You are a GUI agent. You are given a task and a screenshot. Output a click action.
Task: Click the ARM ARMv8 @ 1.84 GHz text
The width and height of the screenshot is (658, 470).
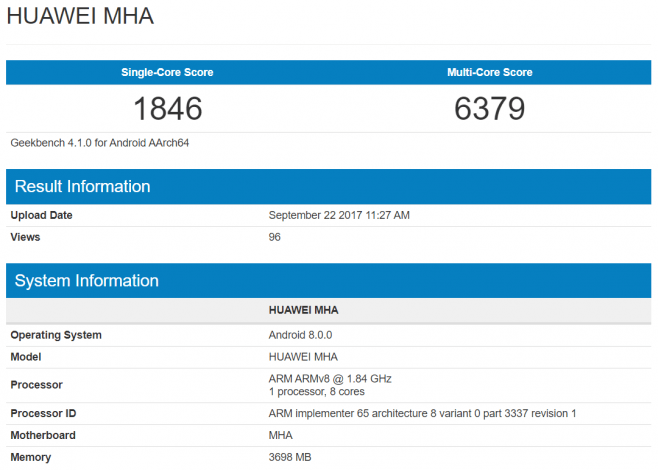(x=330, y=378)
